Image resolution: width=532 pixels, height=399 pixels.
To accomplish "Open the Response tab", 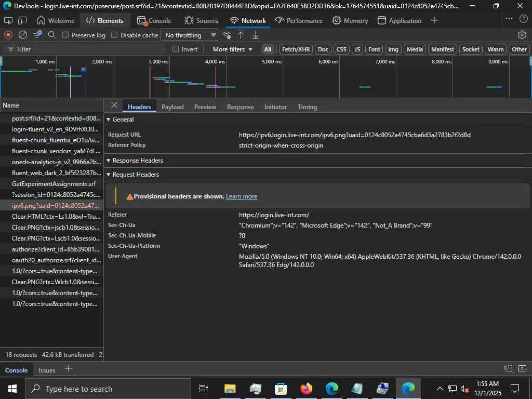I will tap(240, 107).
